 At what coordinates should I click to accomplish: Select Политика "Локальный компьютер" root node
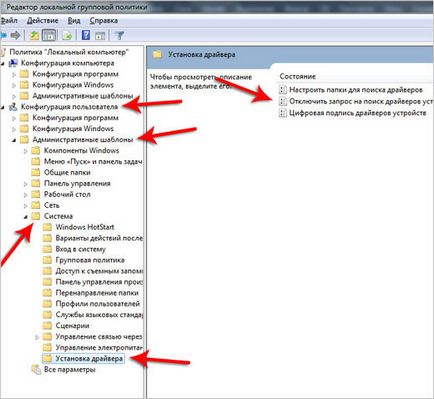(x=69, y=52)
